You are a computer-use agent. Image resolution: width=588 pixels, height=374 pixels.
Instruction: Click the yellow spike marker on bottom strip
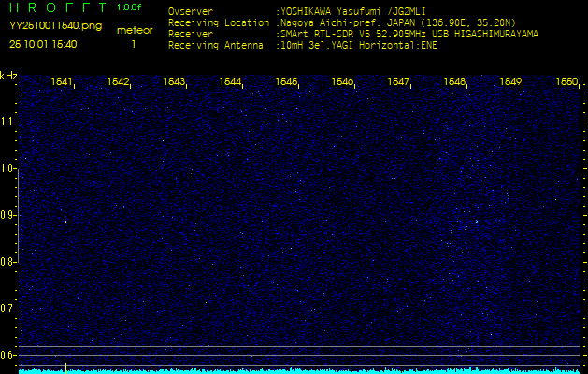[65, 366]
